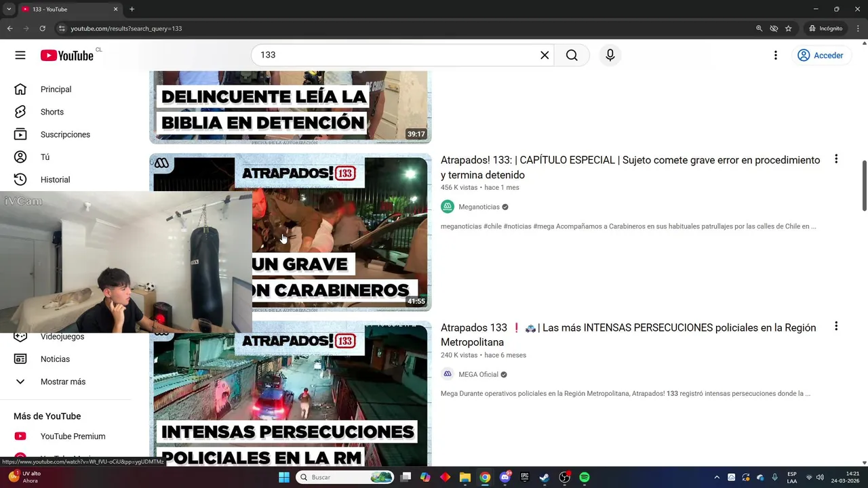The width and height of the screenshot is (868, 488).
Task: Open the Meganoticias channel link
Action: [x=479, y=207]
